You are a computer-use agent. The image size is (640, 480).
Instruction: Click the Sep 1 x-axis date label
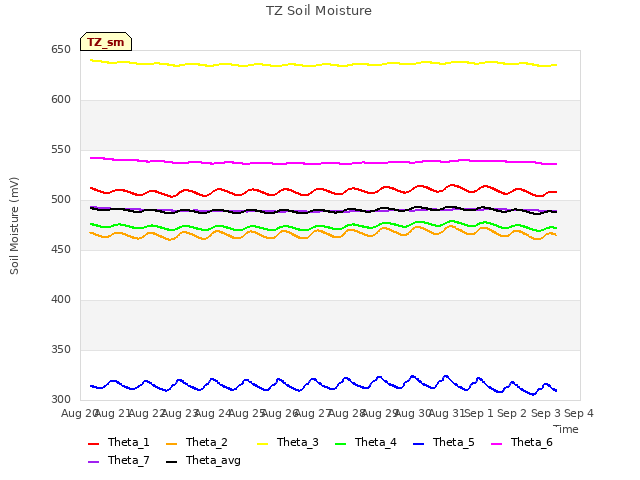(x=479, y=413)
